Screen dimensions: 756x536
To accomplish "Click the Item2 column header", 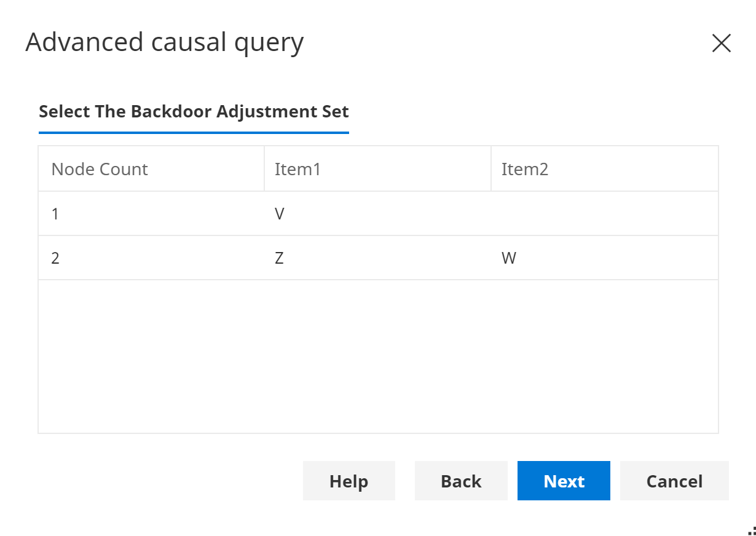I will point(525,168).
